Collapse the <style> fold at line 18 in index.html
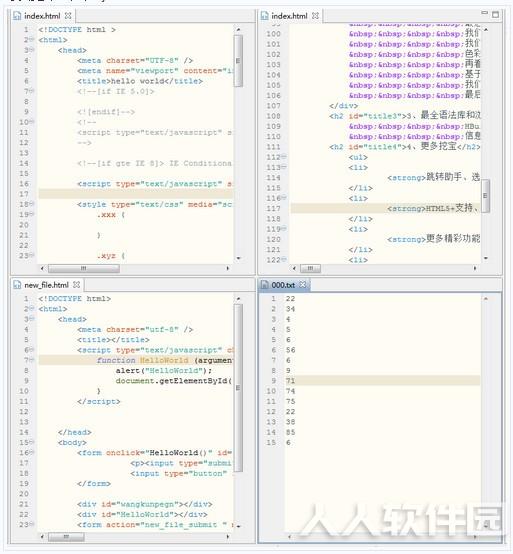This screenshot has height=554, width=513. click(x=32, y=204)
